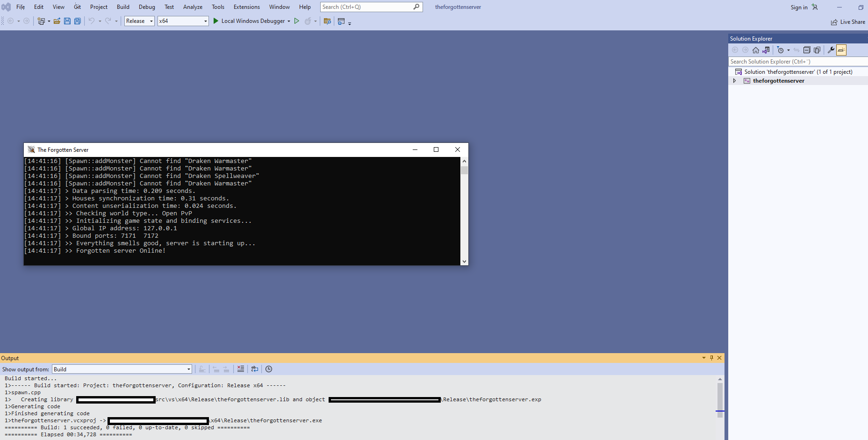868x440 pixels.
Task: Click the Output timestamp clock icon
Action: click(x=269, y=369)
